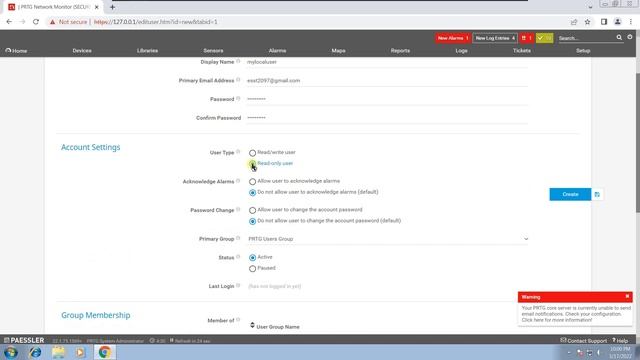Click the search magnifier icon
The height and width of the screenshot is (360, 640).
(619, 38)
